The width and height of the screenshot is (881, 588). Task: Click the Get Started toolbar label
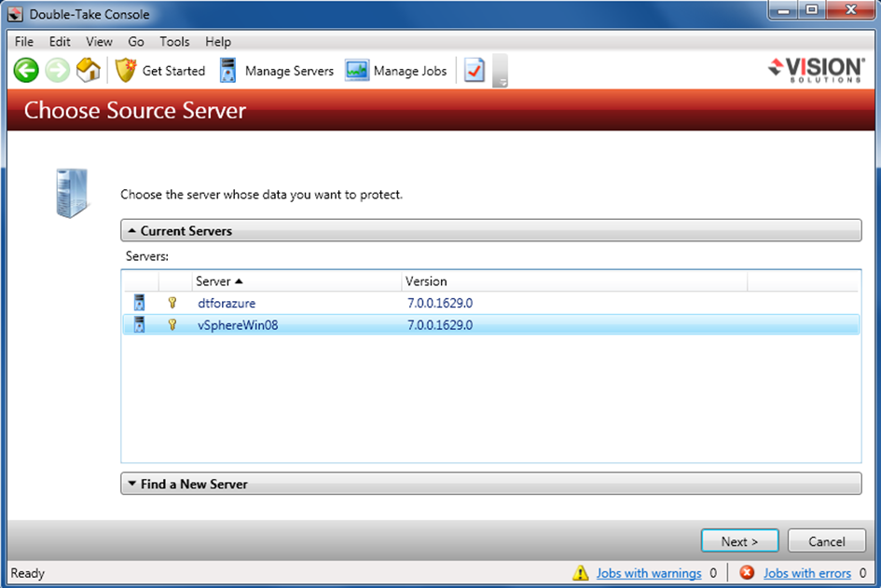pyautogui.click(x=173, y=71)
